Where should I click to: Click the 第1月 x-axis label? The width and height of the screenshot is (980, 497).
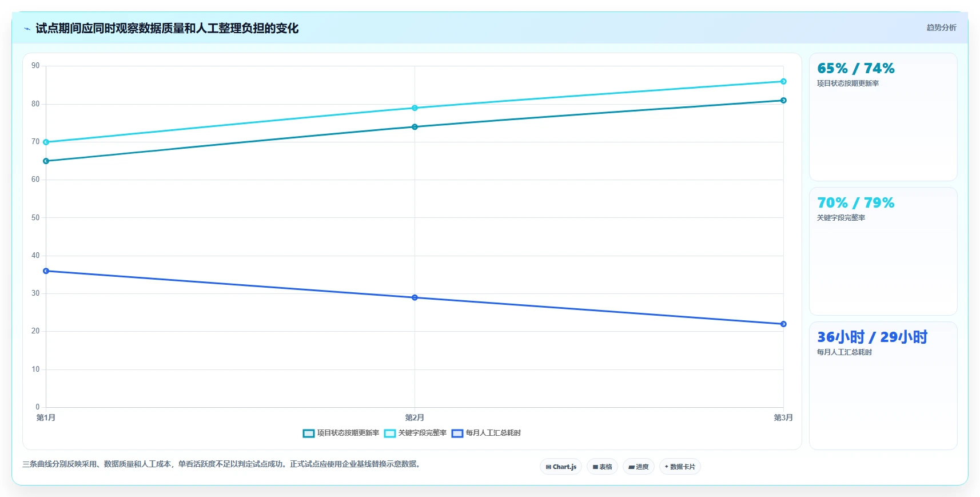point(46,418)
